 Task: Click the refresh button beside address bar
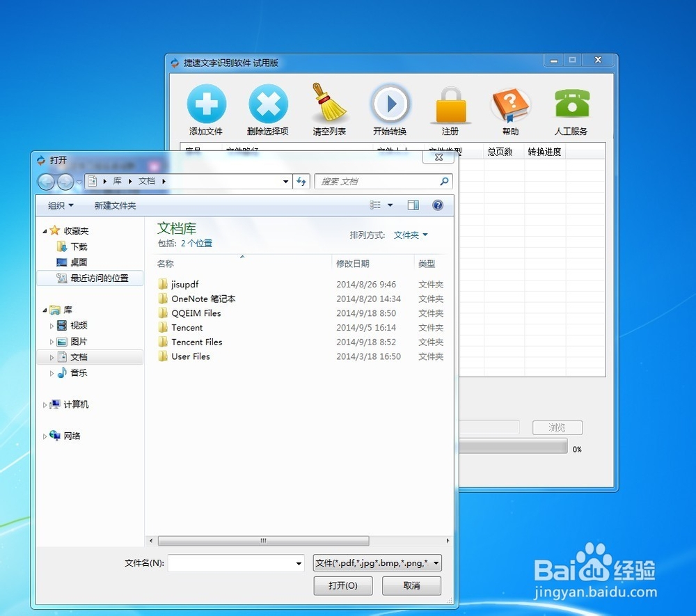302,181
